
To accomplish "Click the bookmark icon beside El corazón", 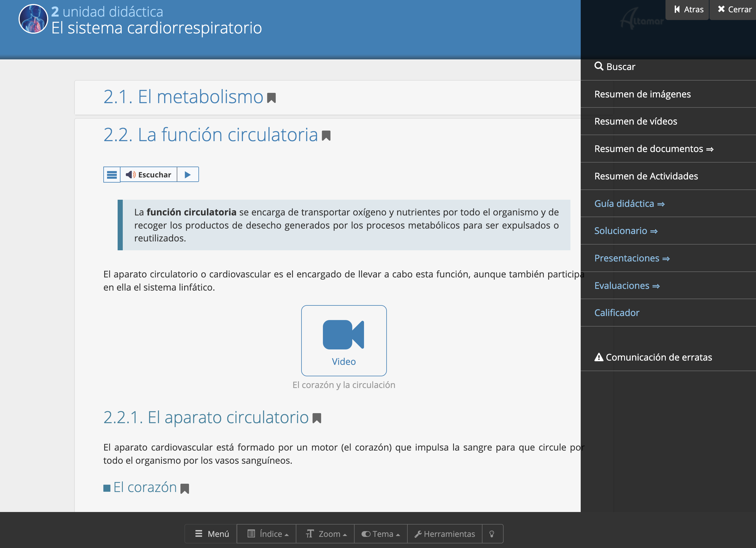I will 185,489.
